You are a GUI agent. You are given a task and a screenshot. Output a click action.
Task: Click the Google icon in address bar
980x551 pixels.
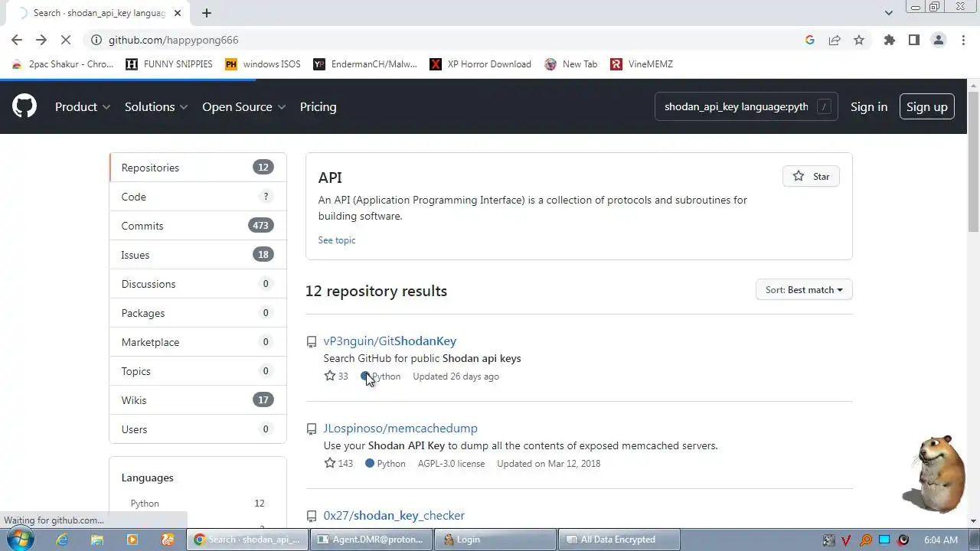[x=810, y=40]
